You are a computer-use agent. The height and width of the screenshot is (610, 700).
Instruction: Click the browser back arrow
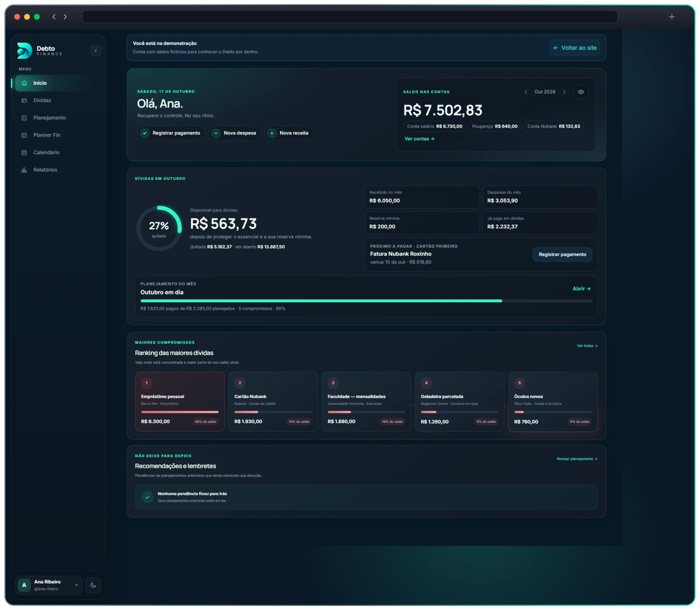54,17
